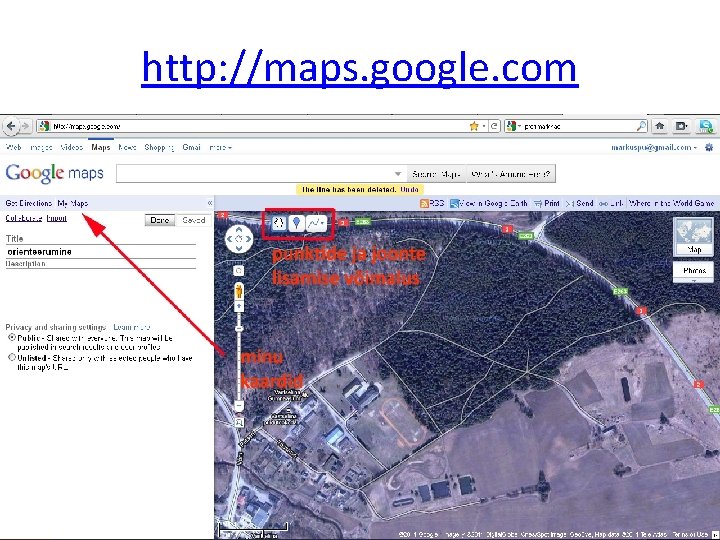Click the zoom slider handle

(239, 329)
